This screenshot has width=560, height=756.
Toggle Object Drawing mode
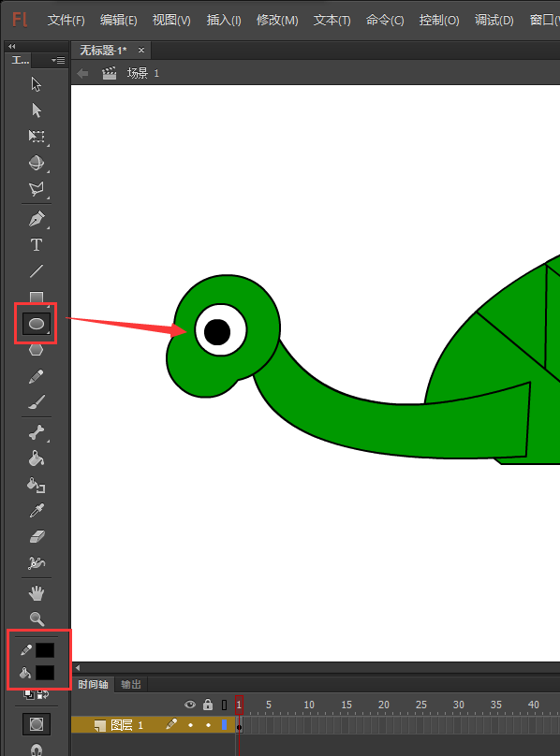tap(37, 724)
